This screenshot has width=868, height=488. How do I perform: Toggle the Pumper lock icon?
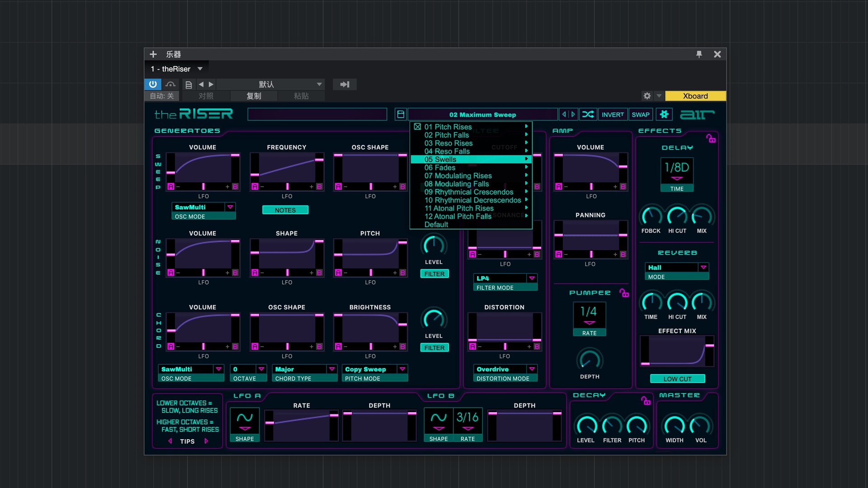click(624, 293)
